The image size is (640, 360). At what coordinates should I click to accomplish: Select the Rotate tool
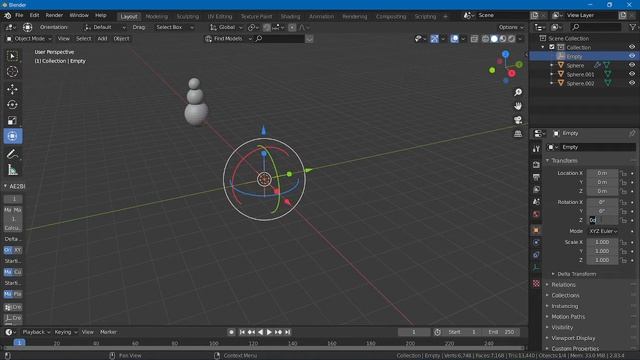[x=12, y=104]
